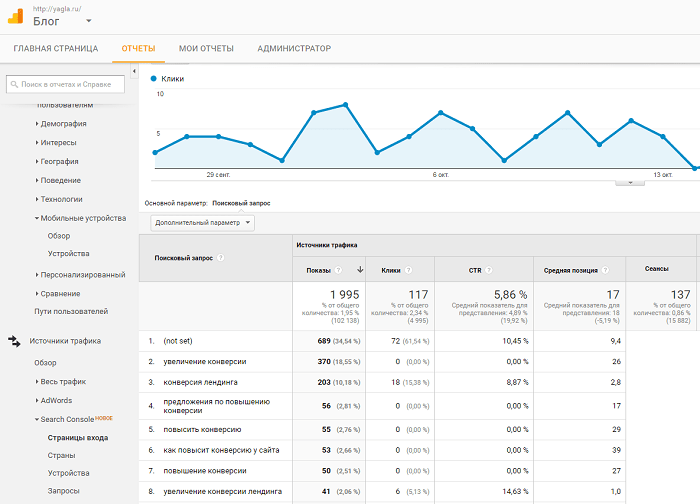
Task: Click the sort arrow in Показы column
Action: pos(358,270)
